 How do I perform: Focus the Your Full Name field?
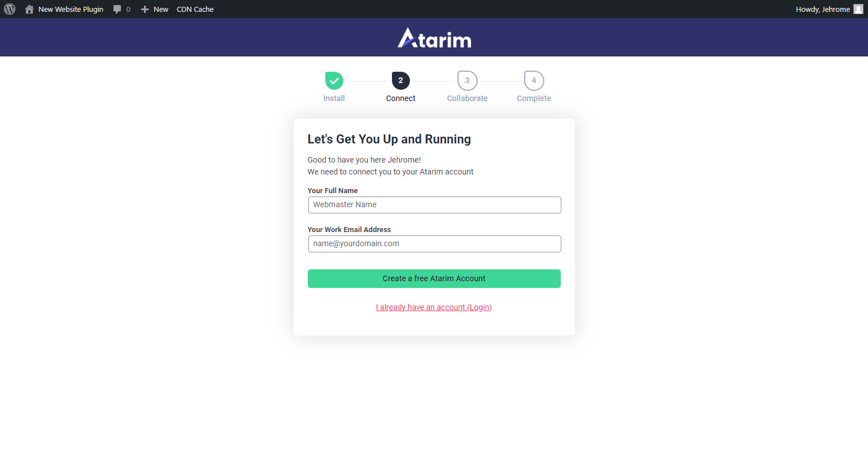point(434,204)
